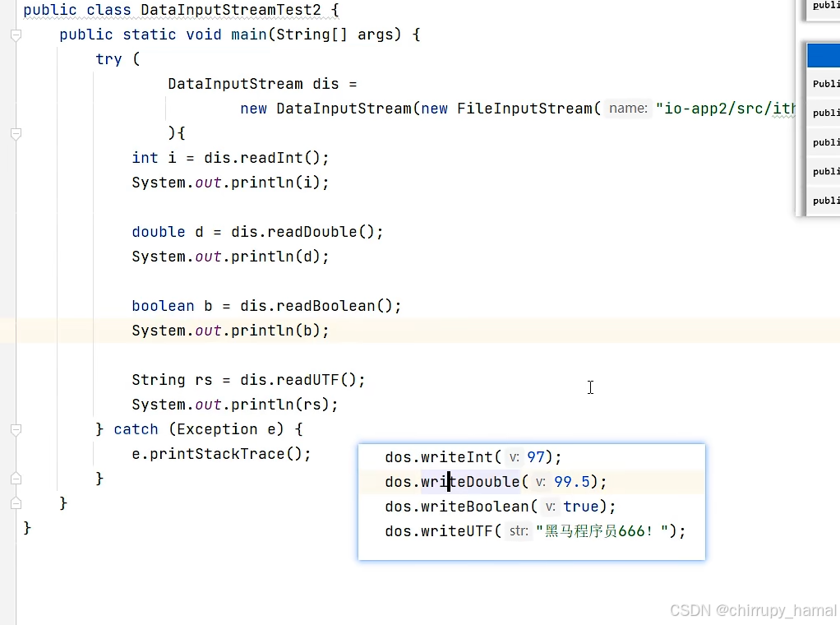The height and width of the screenshot is (625, 840).
Task: Click the blue selected item in right panel
Action: 824,56
